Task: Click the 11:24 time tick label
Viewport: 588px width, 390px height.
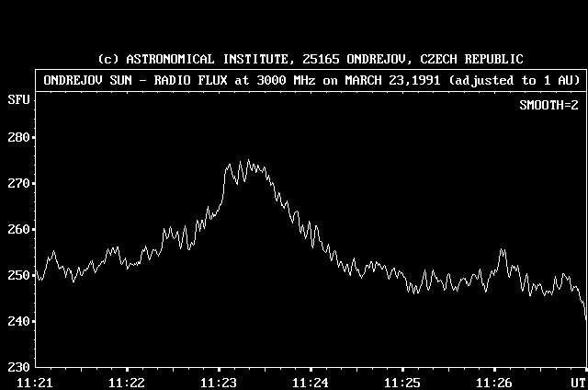Action: [310, 382]
